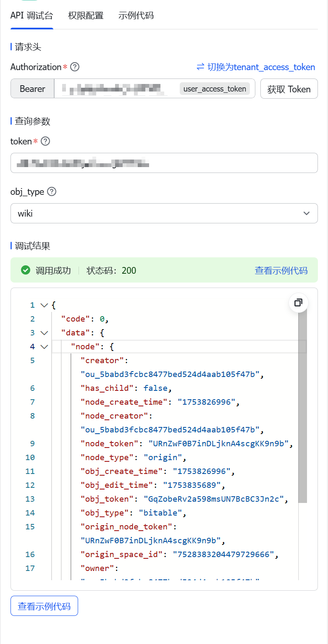Click the token query parameter input field

[164, 163]
